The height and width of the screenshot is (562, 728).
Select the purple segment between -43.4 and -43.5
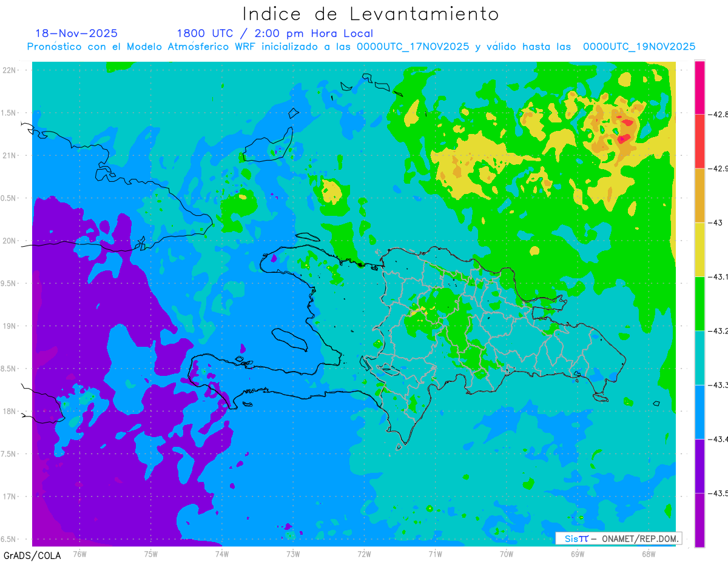699,466
